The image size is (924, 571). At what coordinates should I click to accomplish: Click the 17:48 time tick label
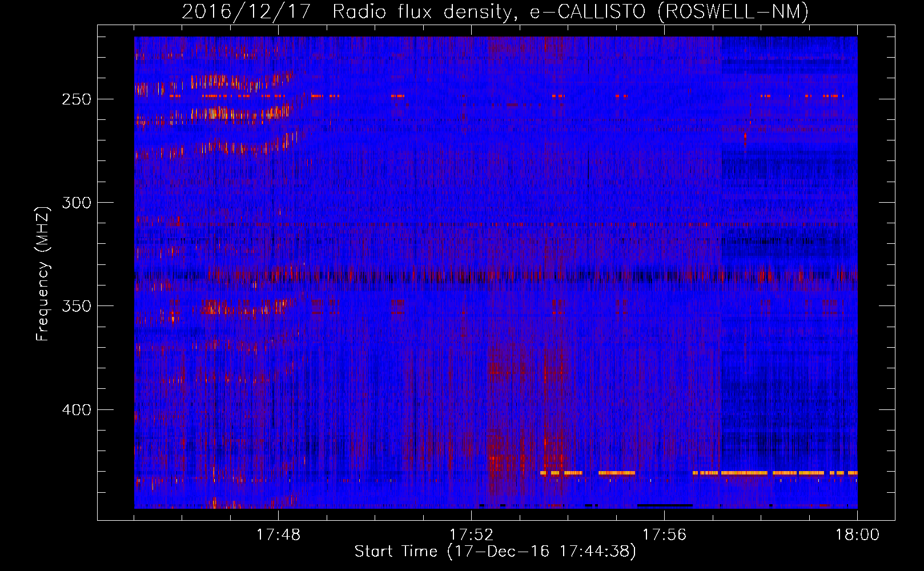click(278, 535)
